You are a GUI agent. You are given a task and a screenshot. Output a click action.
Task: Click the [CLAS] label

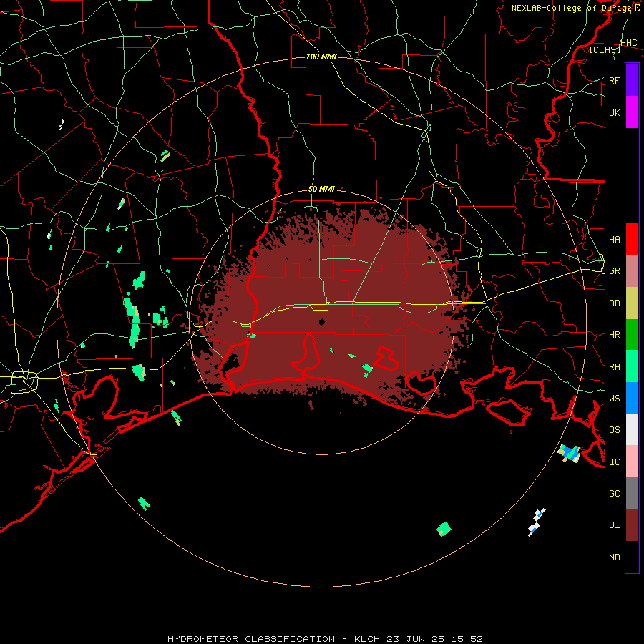click(x=605, y=50)
